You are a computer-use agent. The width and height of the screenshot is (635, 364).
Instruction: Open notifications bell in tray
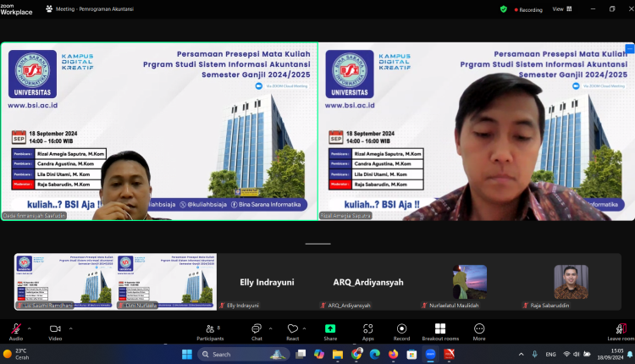point(630,355)
